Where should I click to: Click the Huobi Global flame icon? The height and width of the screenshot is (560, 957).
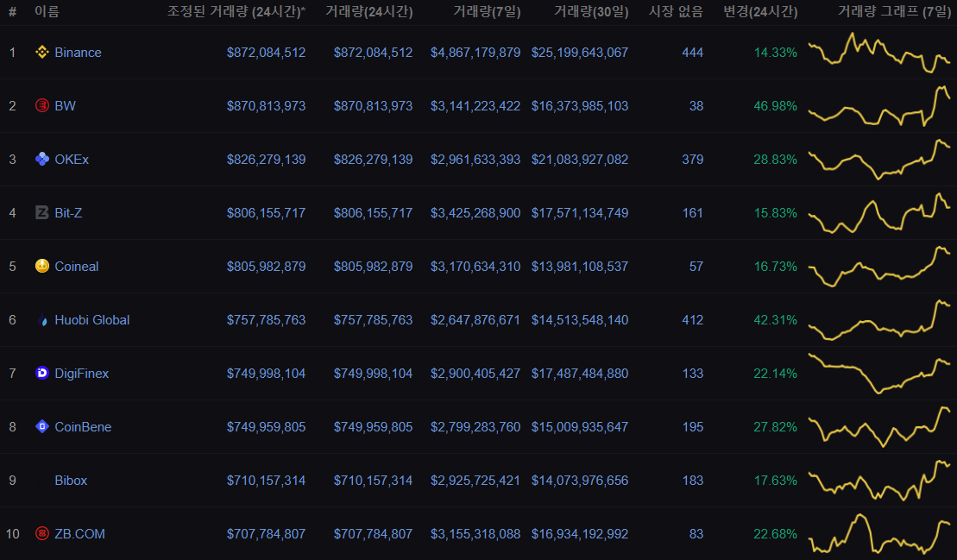42,319
